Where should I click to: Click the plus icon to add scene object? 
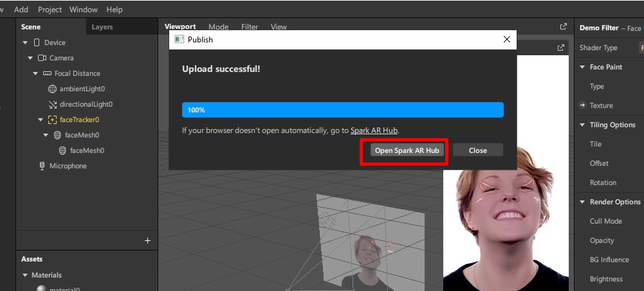[x=148, y=241]
